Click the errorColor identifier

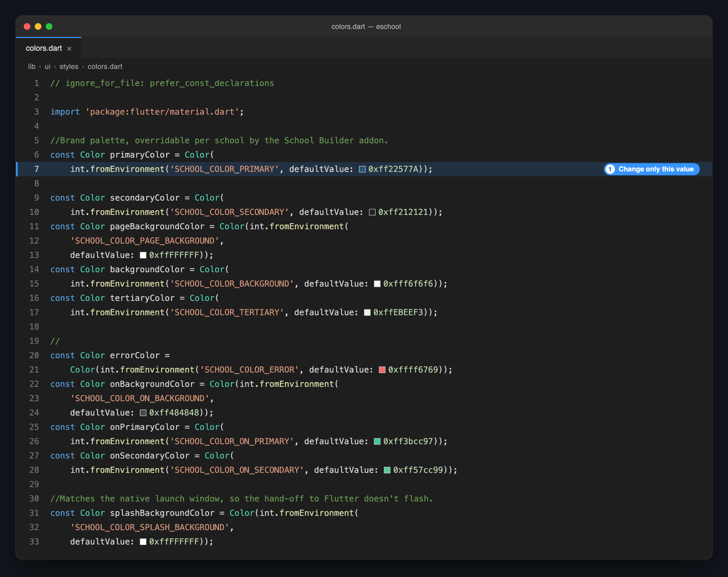pos(135,355)
